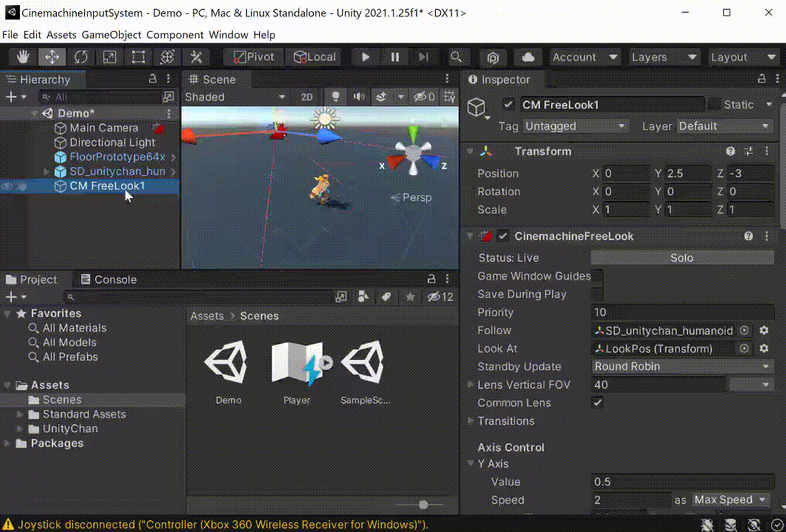The height and width of the screenshot is (532, 786).
Task: Select the Scale tool
Action: [x=109, y=57]
